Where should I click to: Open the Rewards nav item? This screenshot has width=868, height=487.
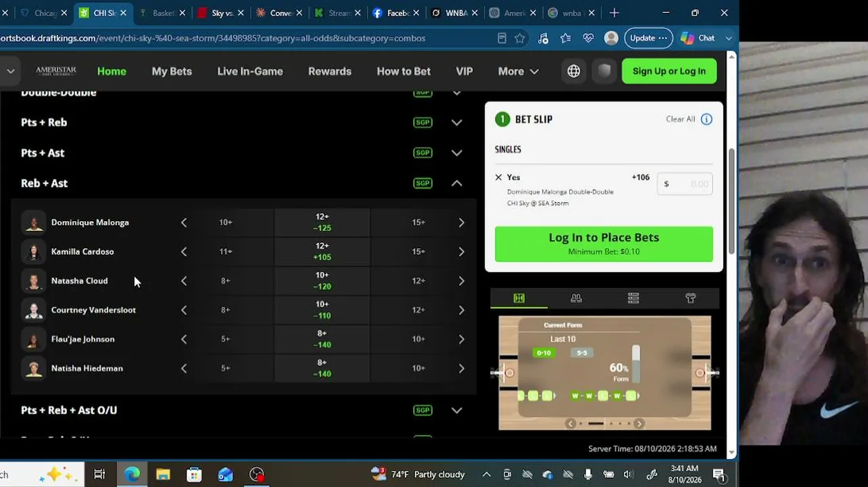(330, 71)
